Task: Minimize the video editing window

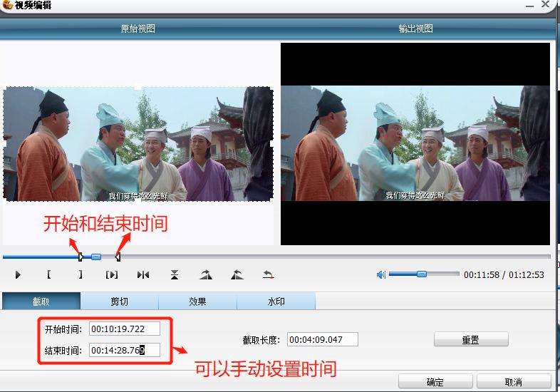Action: point(529,5)
